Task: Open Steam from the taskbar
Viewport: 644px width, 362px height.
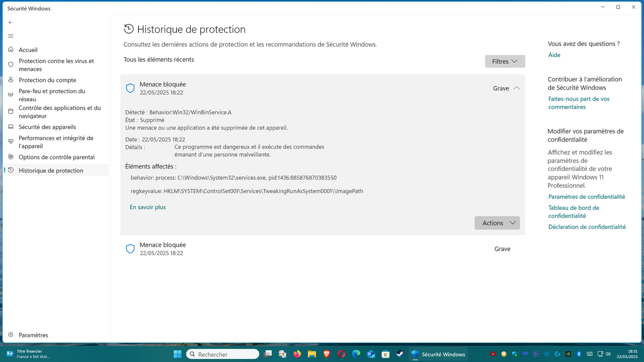Action: coord(400,354)
